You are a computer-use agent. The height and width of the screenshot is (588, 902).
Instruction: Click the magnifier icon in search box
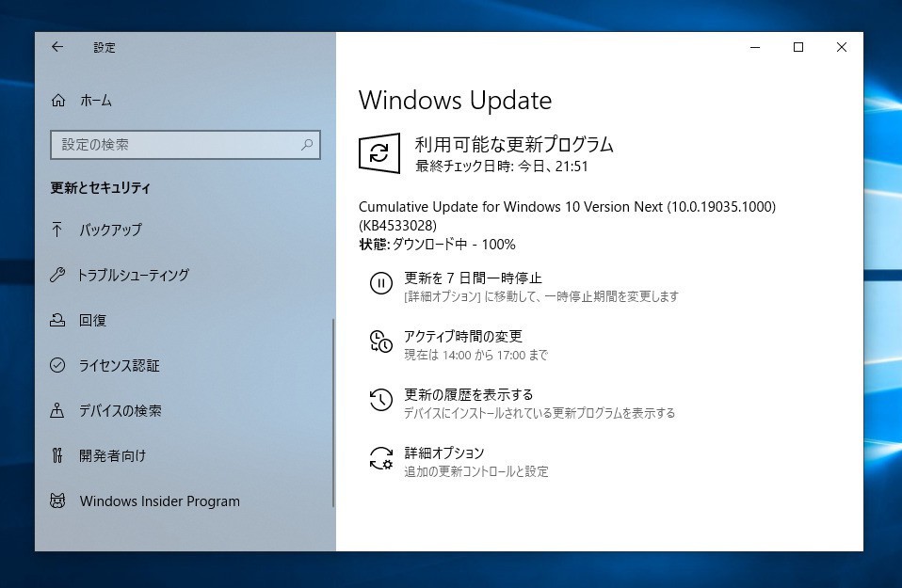pos(307,145)
